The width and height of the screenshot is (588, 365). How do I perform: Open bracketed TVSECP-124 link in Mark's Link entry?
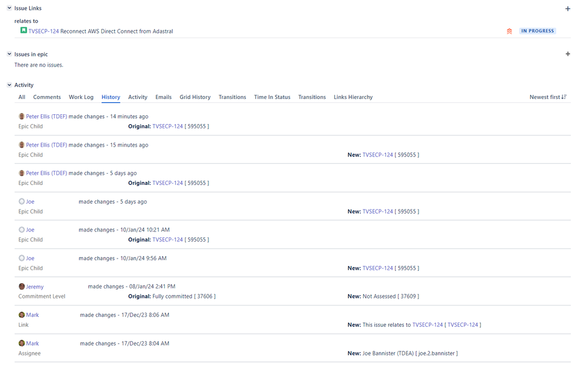tap(463, 324)
